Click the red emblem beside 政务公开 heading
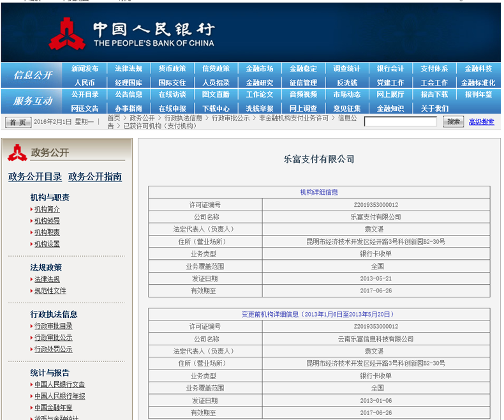The height and width of the screenshot is (420, 504). [x=17, y=153]
